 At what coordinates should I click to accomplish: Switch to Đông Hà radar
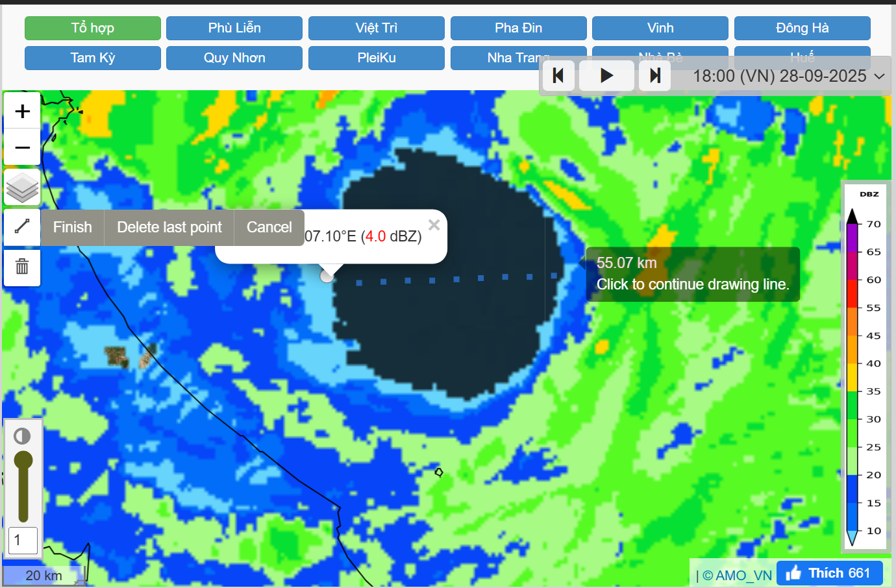(802, 29)
